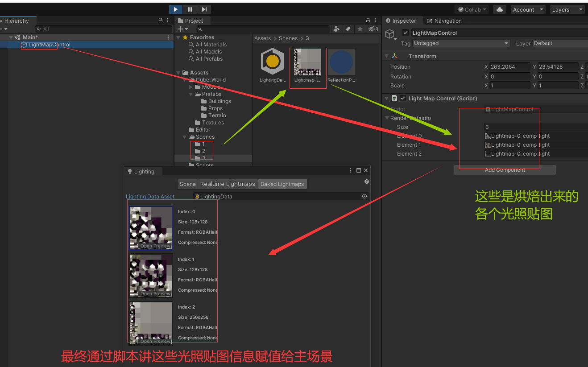588x367 pixels.
Task: Click the object picker circle beside LightingData field
Action: [x=364, y=196]
